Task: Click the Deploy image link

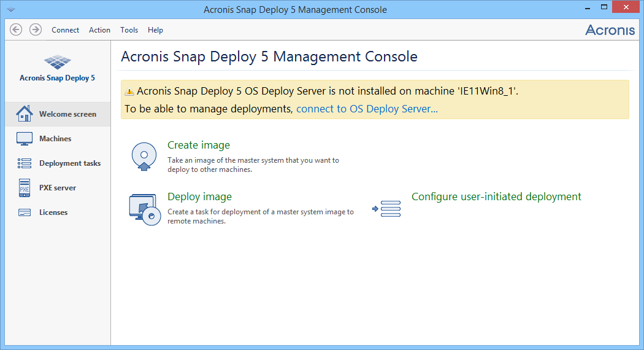Action: click(199, 196)
